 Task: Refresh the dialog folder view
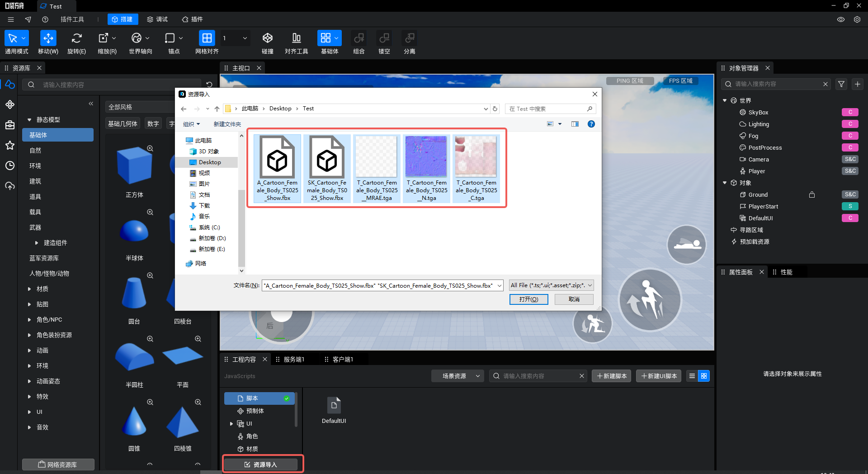(495, 109)
